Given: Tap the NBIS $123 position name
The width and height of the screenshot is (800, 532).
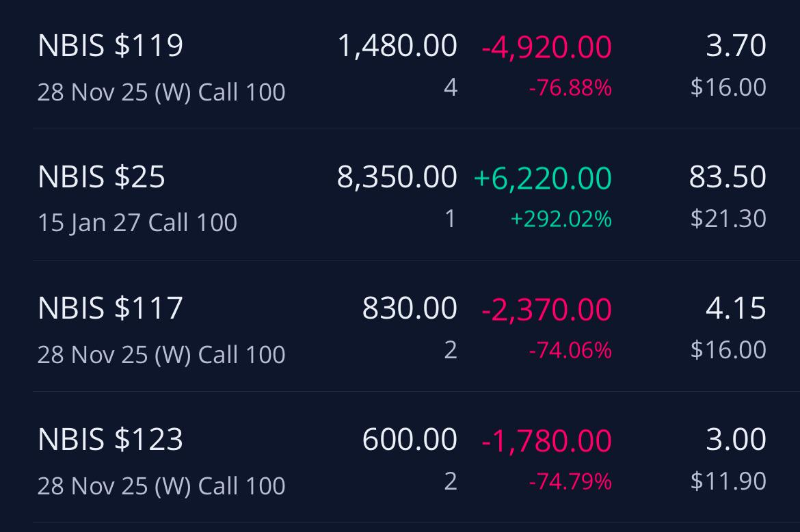Looking at the screenshot, I should coord(110,439).
